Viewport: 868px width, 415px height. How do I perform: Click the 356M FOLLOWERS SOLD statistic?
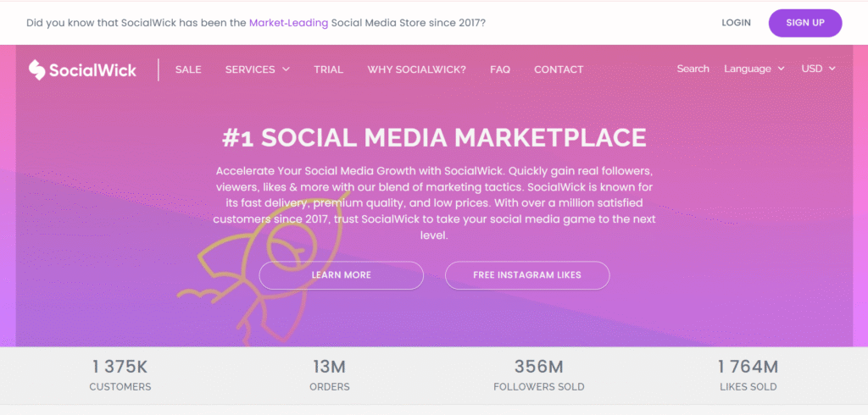539,375
